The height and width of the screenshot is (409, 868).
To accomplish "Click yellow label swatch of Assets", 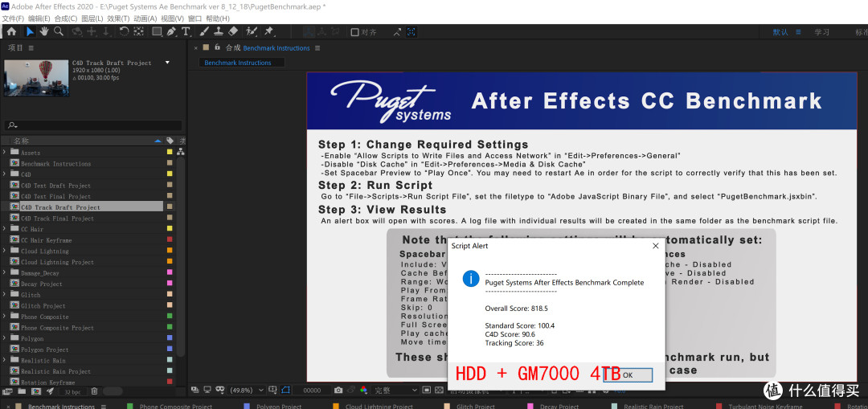I will coord(170,152).
